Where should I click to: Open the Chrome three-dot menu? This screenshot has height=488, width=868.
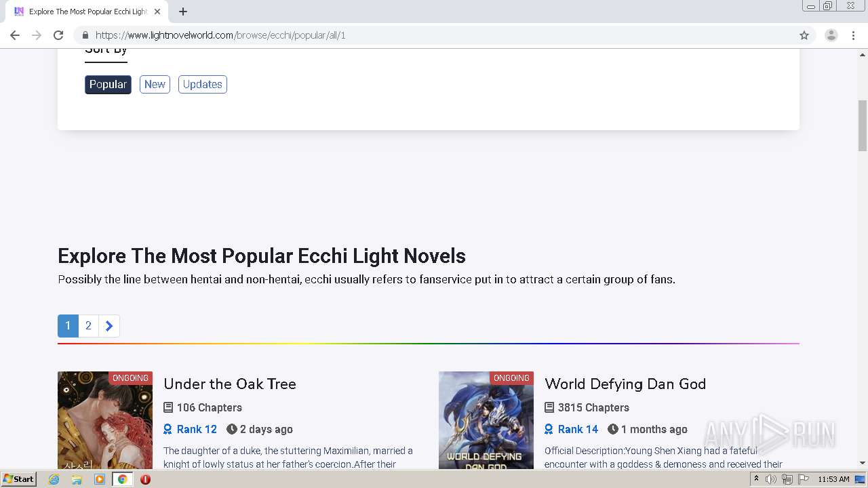[x=854, y=35]
